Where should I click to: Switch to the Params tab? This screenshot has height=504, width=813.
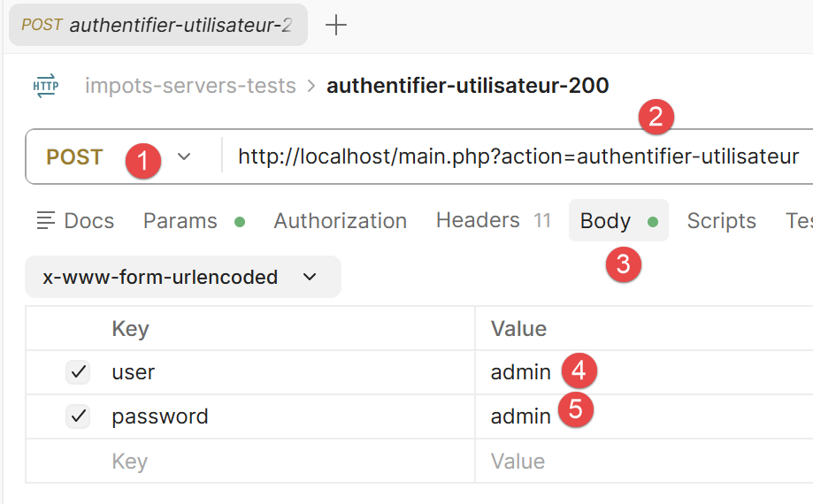coord(194,221)
